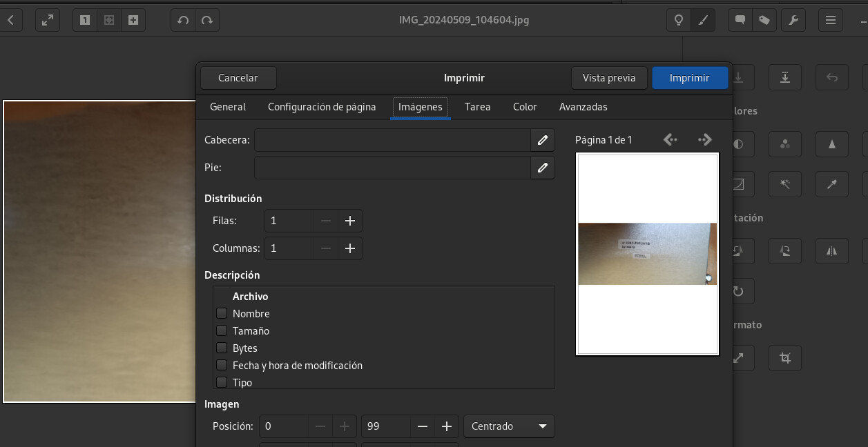Enable the Tamaño checkbox
868x447 pixels.
pyautogui.click(x=222, y=330)
